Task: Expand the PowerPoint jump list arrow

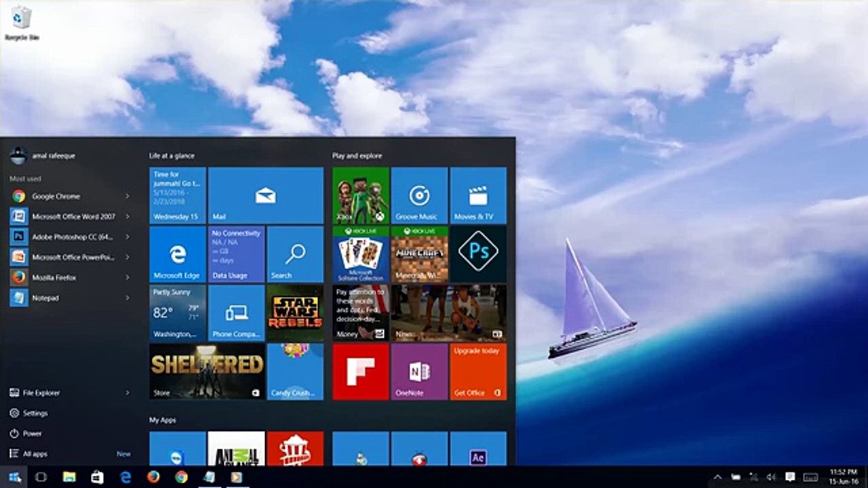Action: pos(127,258)
